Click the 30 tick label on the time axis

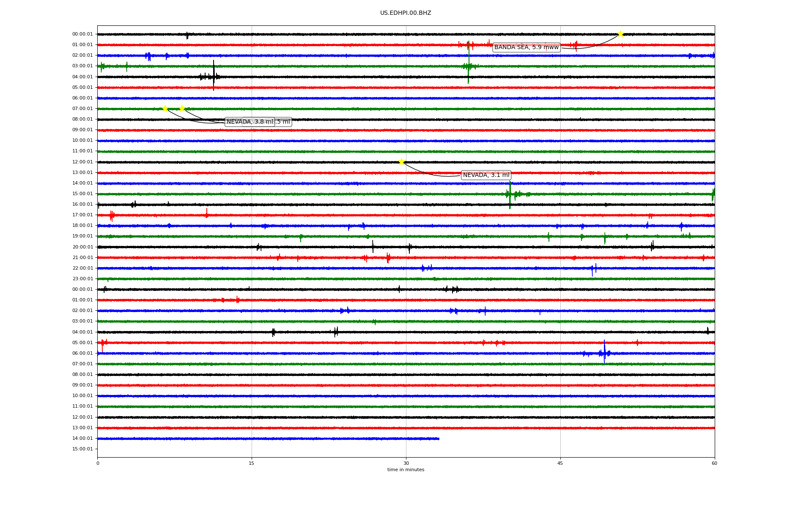[x=406, y=463]
